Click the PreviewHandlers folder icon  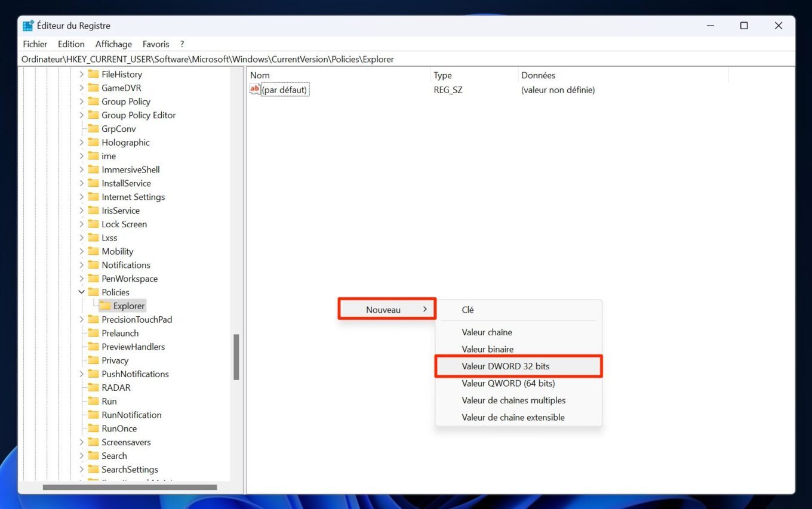pyautogui.click(x=93, y=347)
